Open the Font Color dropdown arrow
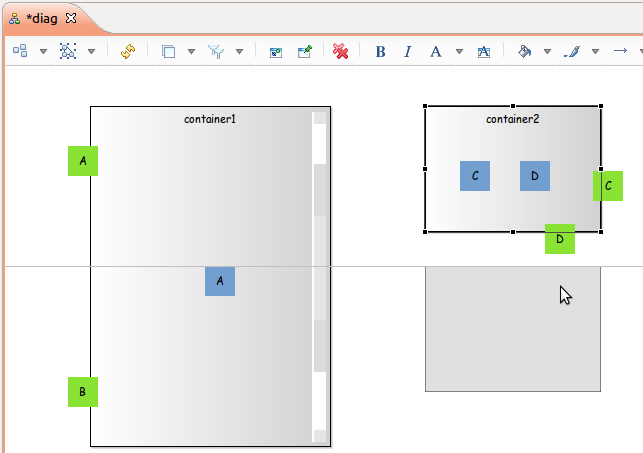Viewport: 643px width, 453px height. click(x=459, y=51)
